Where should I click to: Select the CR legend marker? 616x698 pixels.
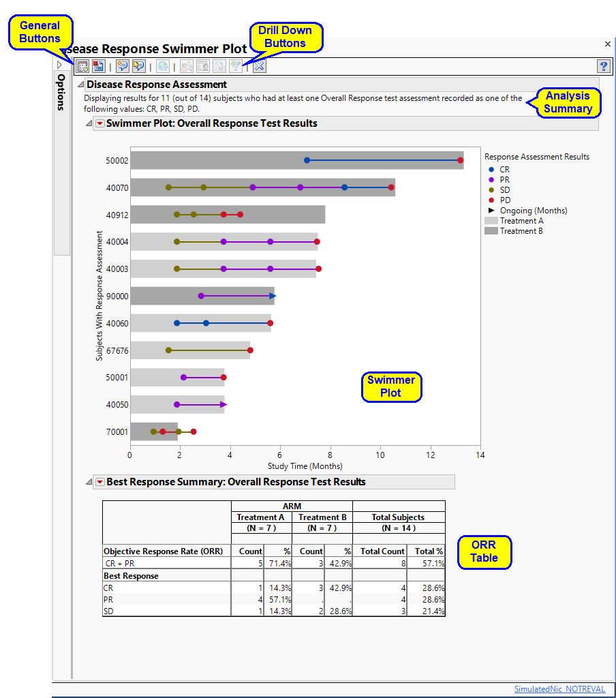pos(491,170)
